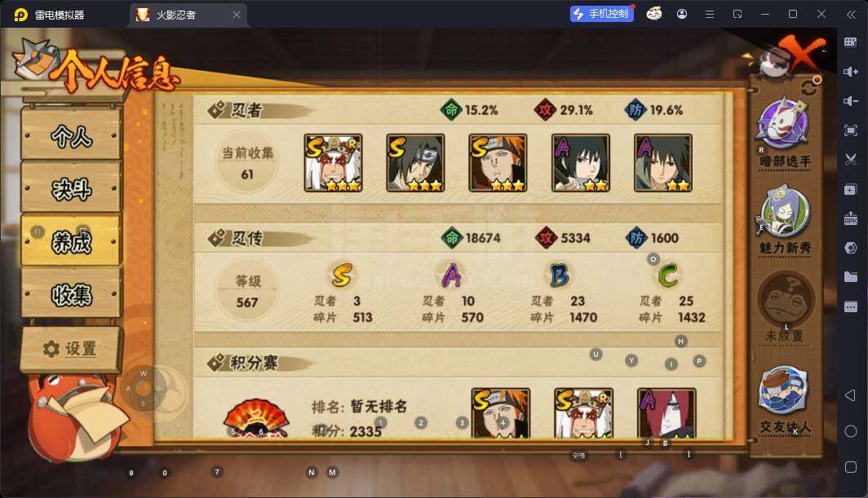Viewport: 868px width, 498px height.
Task: Click the C rank ninja grade icon
Action: point(668,275)
